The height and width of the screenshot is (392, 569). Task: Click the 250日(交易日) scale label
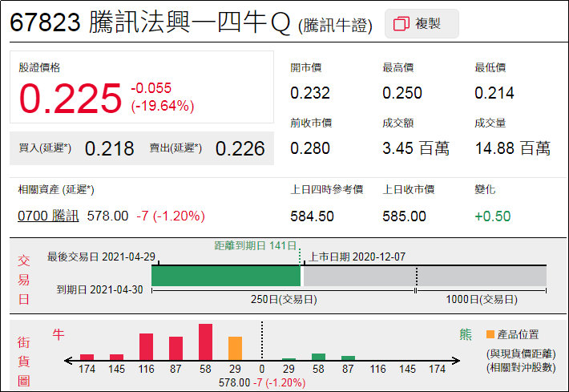(x=284, y=300)
